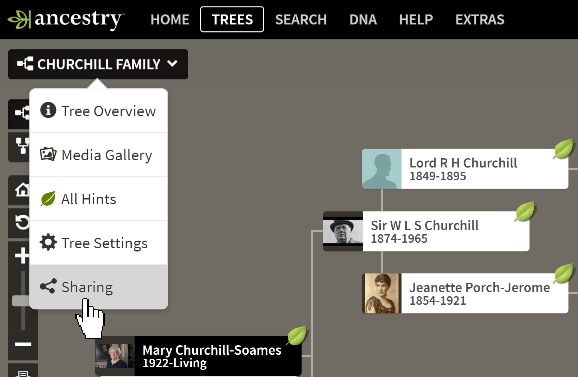This screenshot has width=578, height=377.
Task: Select Sharing in the tree menu
Action: coord(98,287)
